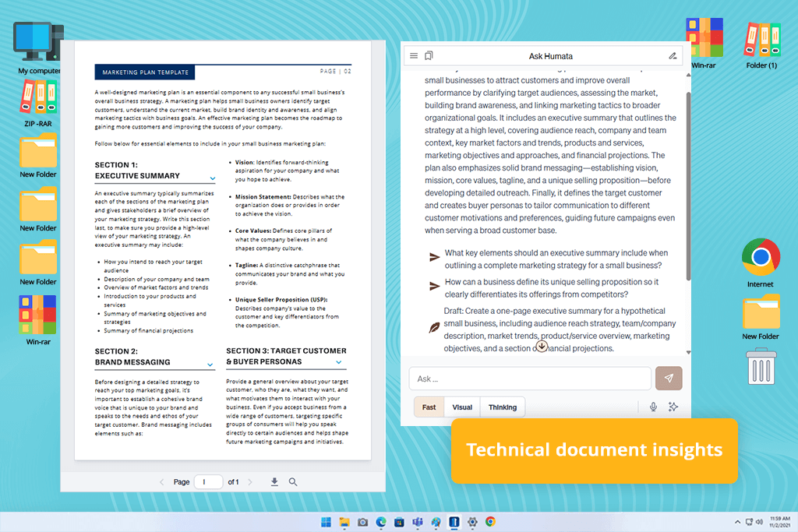The image size is (798, 532).
Task: Click the 'What key elements should an executive summary' suggestion
Action: click(556, 259)
